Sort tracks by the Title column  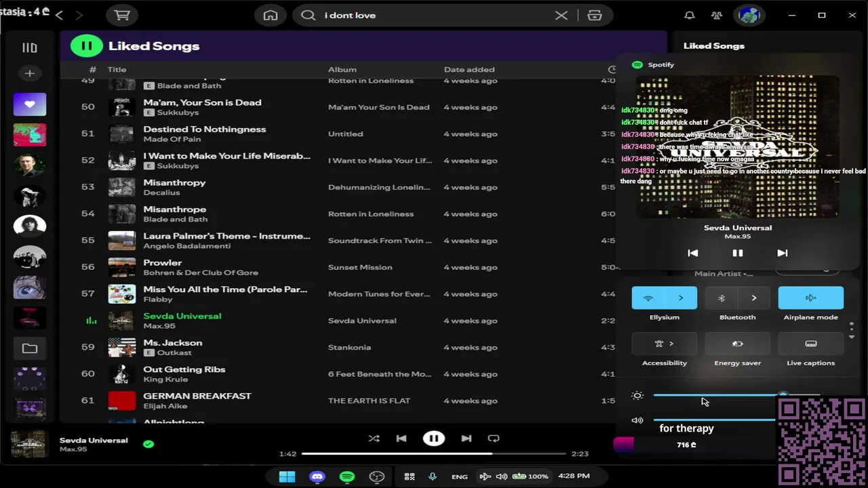(117, 69)
